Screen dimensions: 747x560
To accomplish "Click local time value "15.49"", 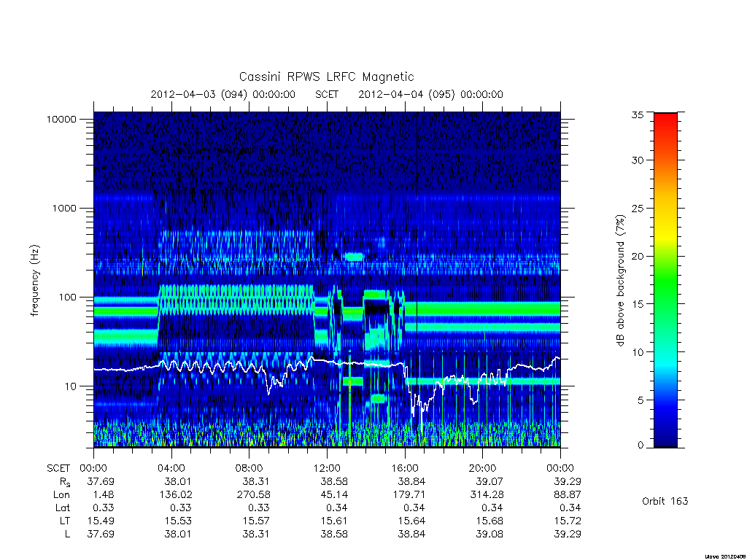I will 101,521.
